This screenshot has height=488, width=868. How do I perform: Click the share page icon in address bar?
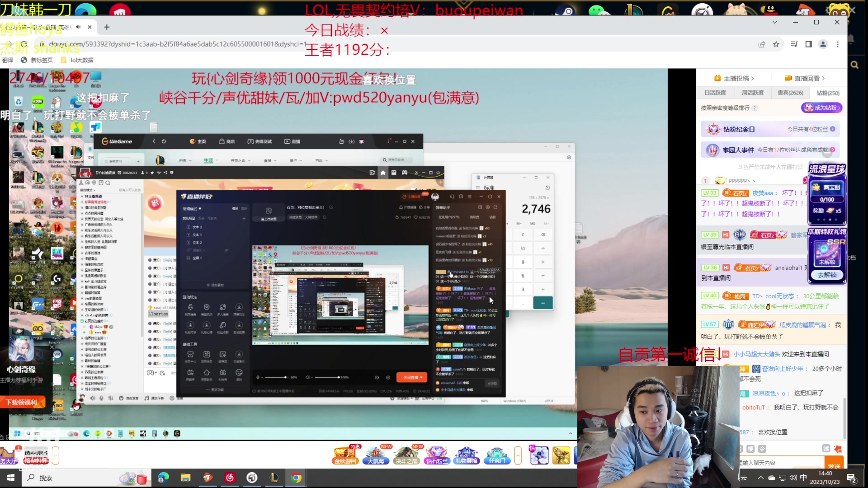pos(762,44)
